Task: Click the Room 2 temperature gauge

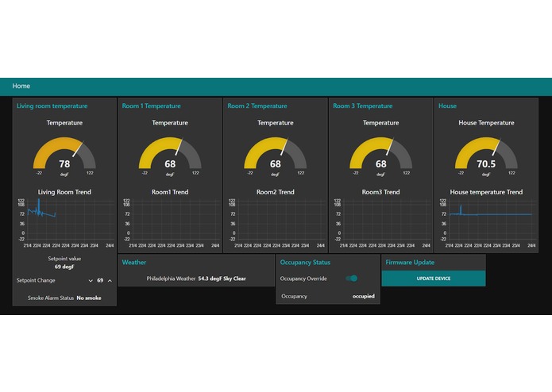Action: pos(276,156)
